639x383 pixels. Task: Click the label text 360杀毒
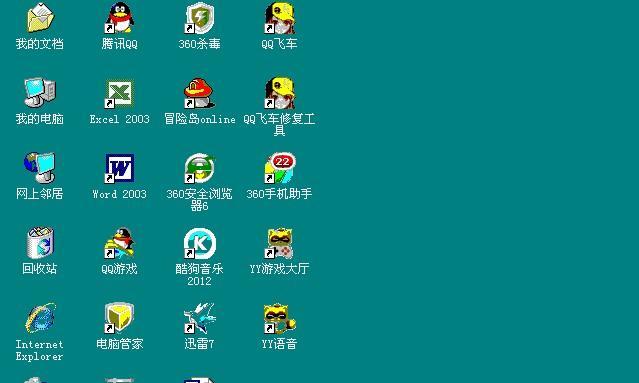pos(199,44)
